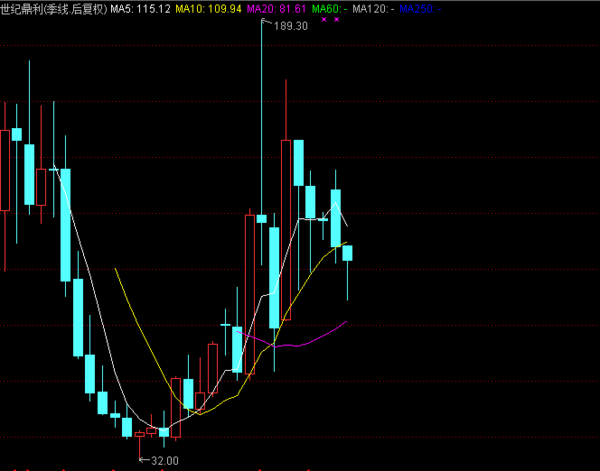
Task: Click the 189.30 high price annotation
Action: (x=290, y=26)
